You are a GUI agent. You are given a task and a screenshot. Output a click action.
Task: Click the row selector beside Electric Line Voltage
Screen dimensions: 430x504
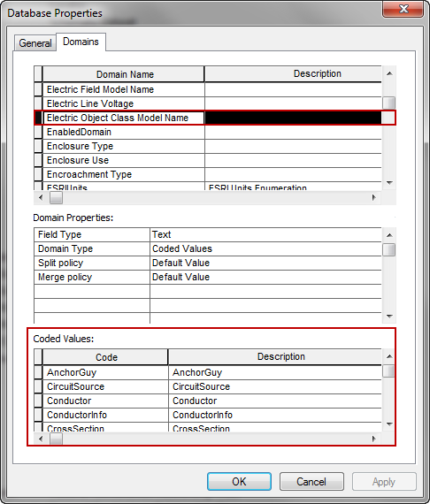[x=38, y=103]
